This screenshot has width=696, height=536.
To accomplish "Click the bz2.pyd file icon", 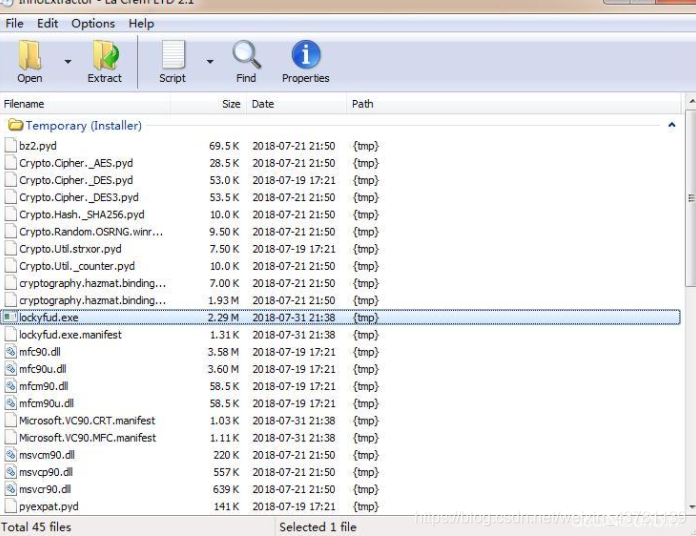I will point(11,146).
